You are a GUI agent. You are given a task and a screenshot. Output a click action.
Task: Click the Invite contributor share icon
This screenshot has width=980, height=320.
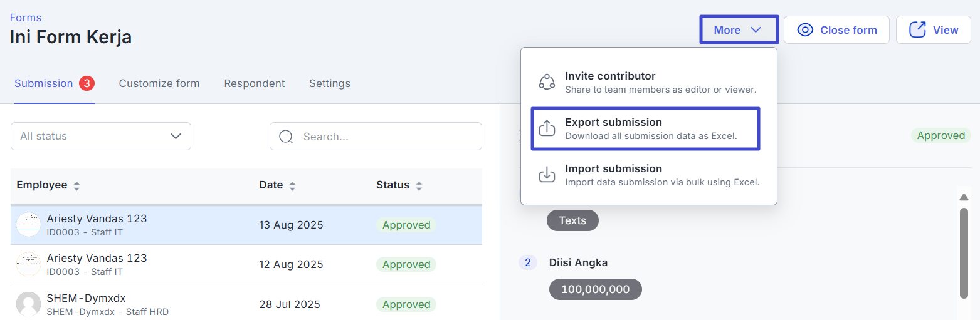[547, 82]
